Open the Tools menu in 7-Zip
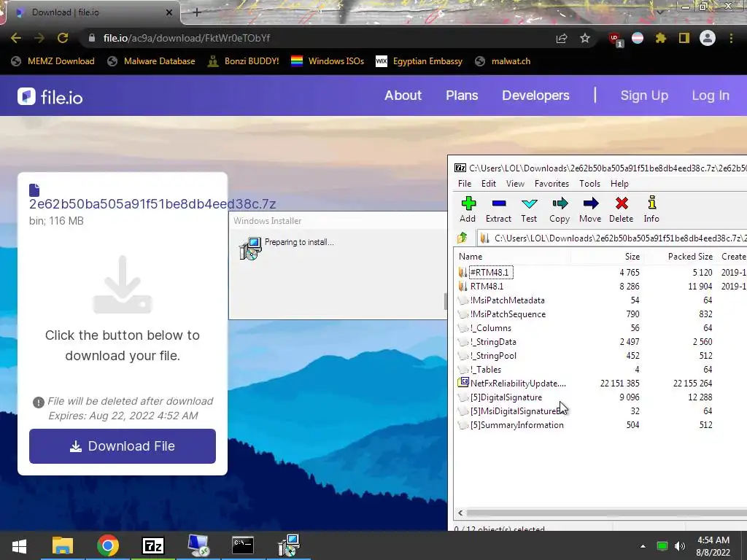 coord(589,183)
